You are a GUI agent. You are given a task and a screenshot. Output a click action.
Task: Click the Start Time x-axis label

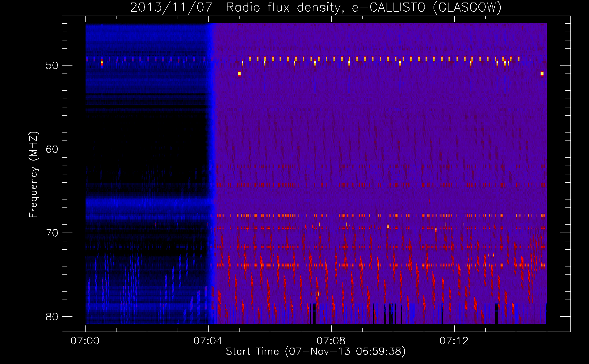tap(316, 352)
